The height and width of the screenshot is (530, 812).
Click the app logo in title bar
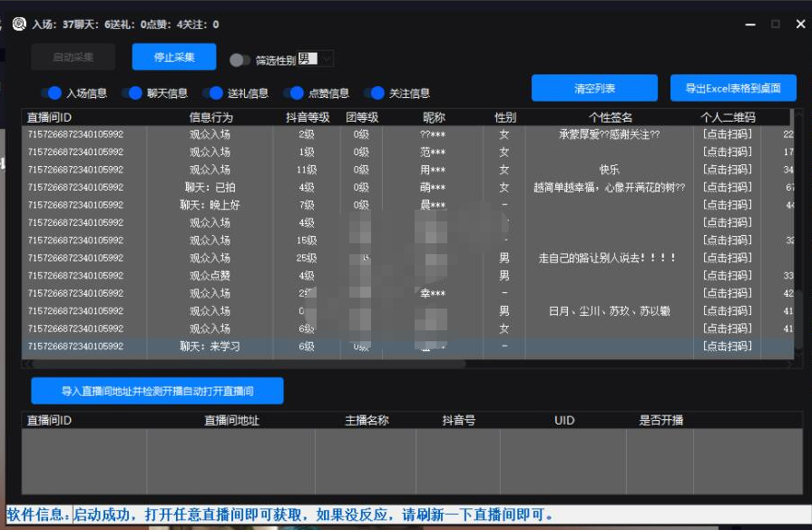click(x=19, y=25)
